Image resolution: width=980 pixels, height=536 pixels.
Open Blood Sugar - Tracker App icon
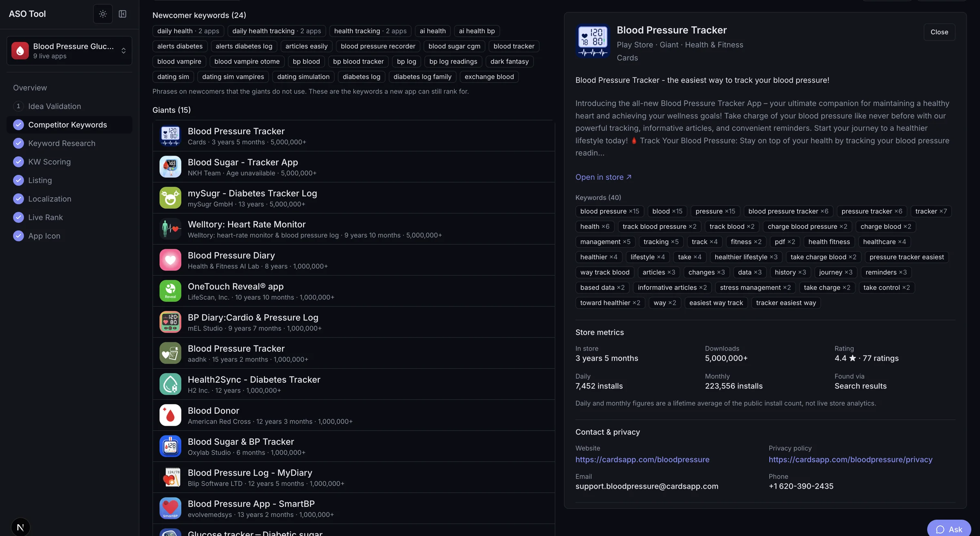click(170, 167)
